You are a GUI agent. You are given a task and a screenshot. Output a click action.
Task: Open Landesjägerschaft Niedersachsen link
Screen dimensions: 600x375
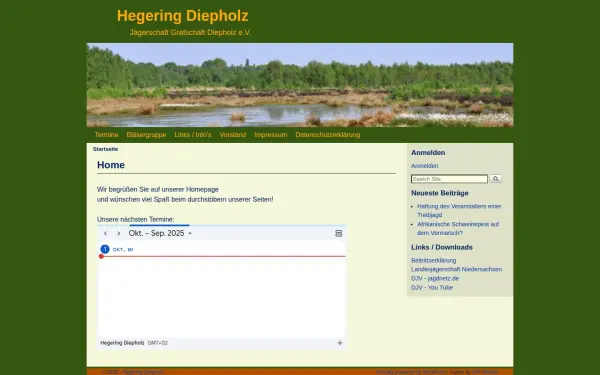457,269
